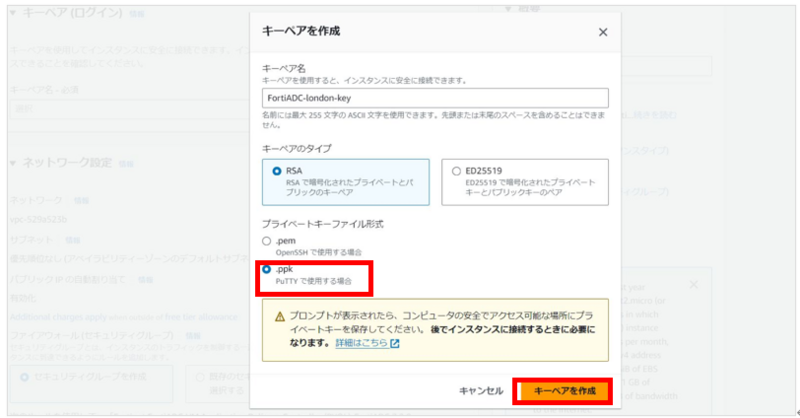800x418 pixels.
Task: Click the RSA option card description
Action: coord(349,187)
